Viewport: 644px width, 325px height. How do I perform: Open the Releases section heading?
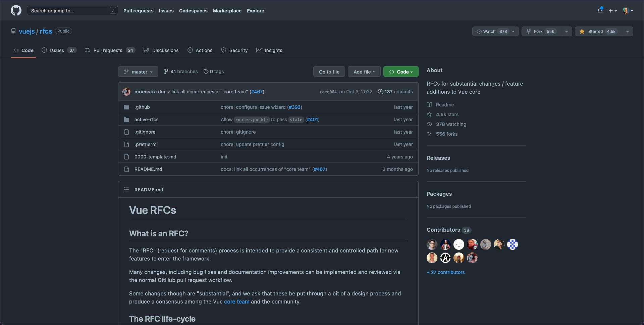[x=438, y=158]
